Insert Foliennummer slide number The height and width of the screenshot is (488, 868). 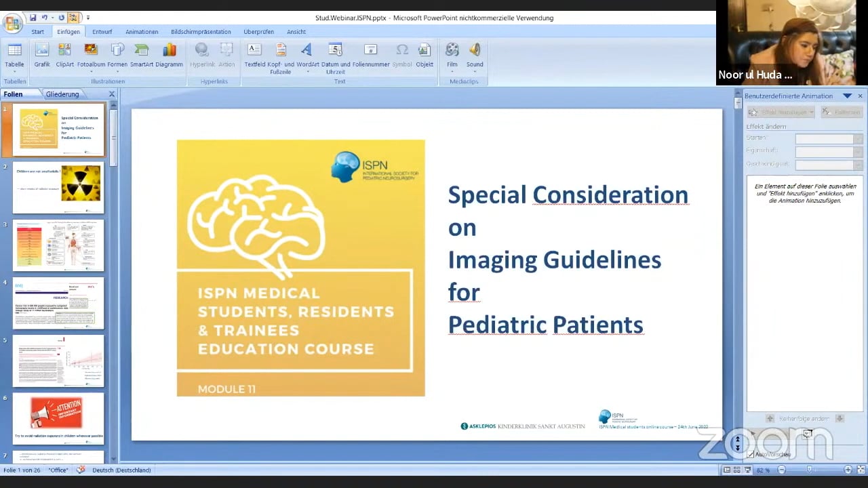tap(371, 56)
